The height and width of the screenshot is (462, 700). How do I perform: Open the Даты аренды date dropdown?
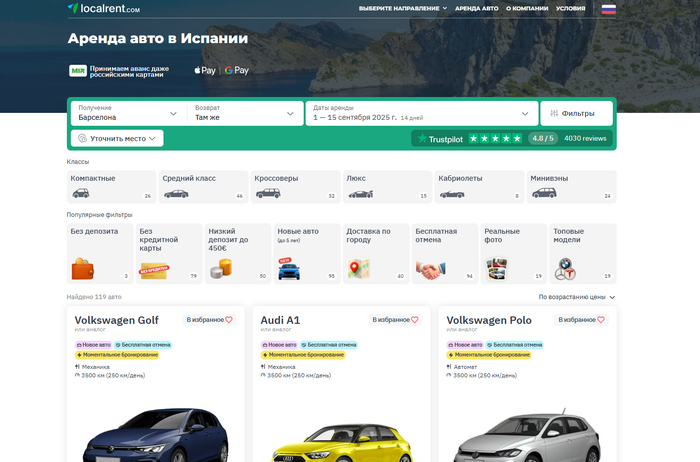coord(421,113)
